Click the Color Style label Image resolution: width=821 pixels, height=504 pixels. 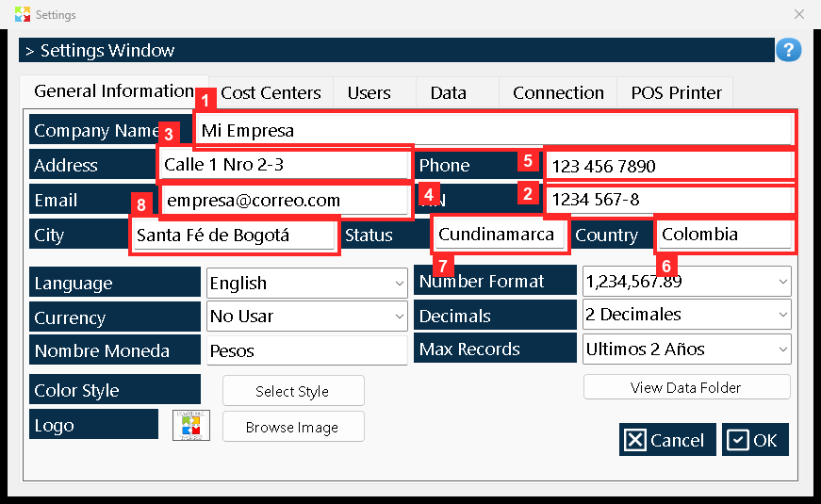pos(115,389)
